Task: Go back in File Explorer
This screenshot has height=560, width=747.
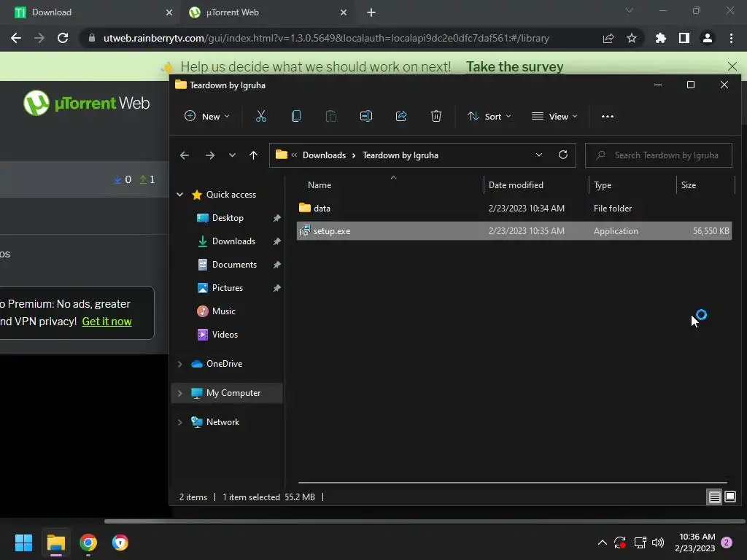Action: point(185,155)
